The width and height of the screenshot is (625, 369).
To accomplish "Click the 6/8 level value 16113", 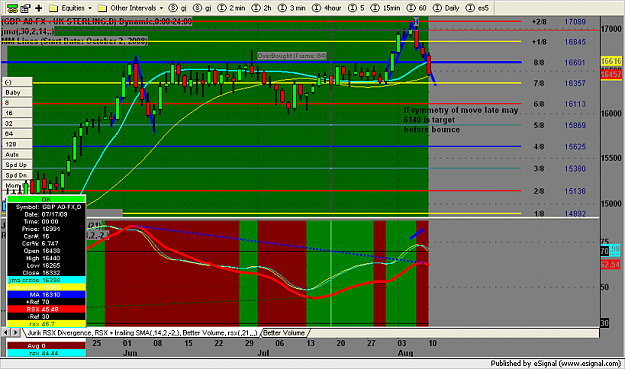I will (575, 104).
